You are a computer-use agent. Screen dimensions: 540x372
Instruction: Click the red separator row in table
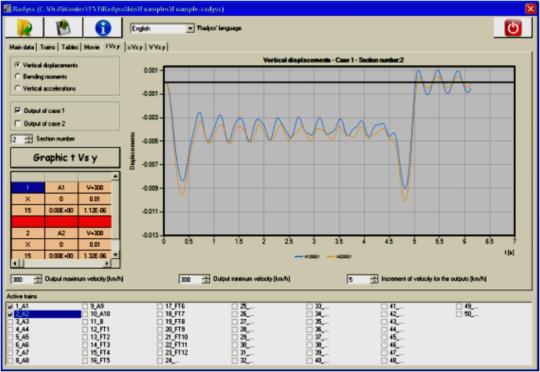tap(61, 221)
